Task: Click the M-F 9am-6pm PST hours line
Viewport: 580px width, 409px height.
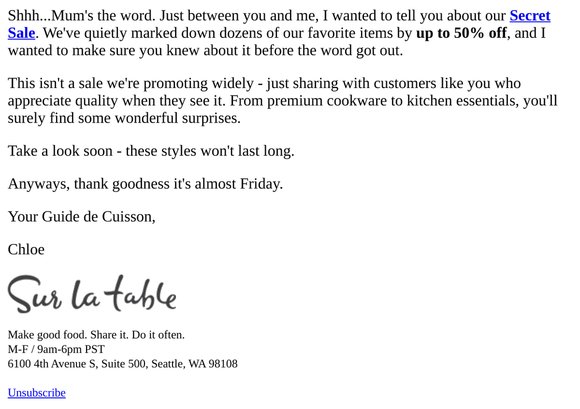Action: tap(56, 349)
